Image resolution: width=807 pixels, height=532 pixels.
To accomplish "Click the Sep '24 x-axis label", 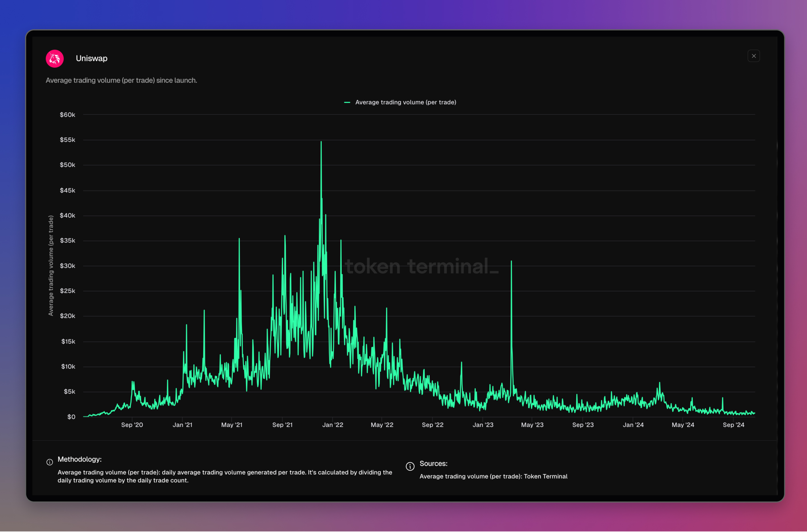I will (x=733, y=425).
